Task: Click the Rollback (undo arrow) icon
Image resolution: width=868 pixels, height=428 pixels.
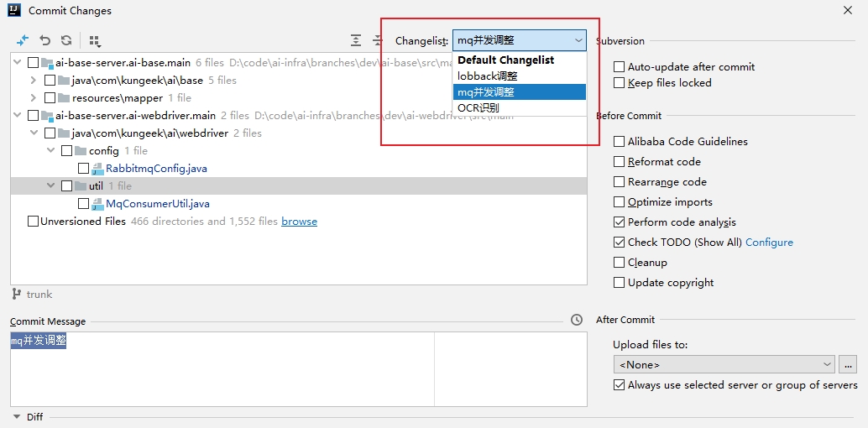Action: (44, 40)
